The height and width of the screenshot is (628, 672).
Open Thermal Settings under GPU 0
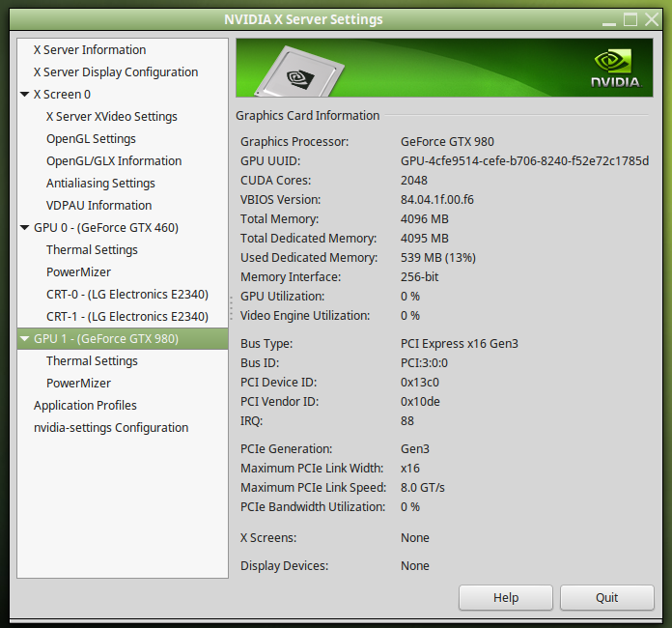92,250
